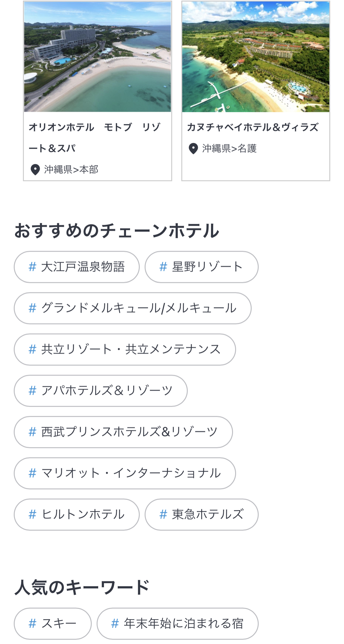Viewport: 344px width, 644px height.
Task: Select 年末年始に泊まれる宿 keyword tag
Action: tap(178, 624)
